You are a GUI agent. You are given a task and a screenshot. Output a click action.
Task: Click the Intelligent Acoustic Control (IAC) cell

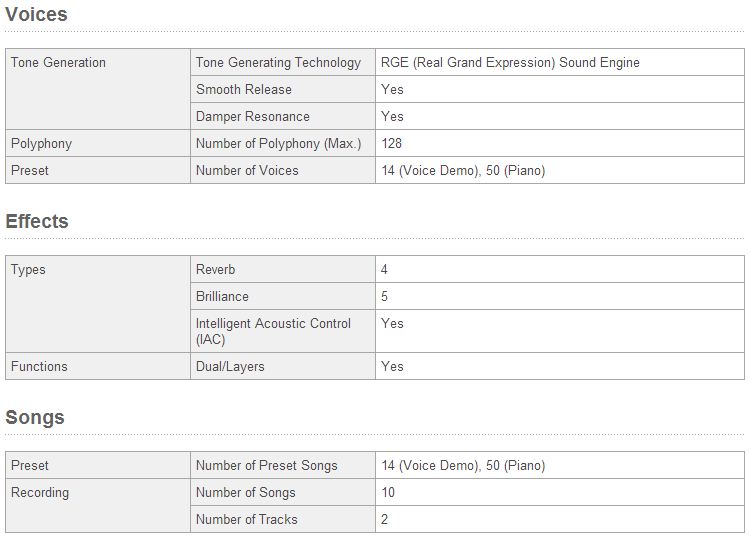tap(283, 331)
